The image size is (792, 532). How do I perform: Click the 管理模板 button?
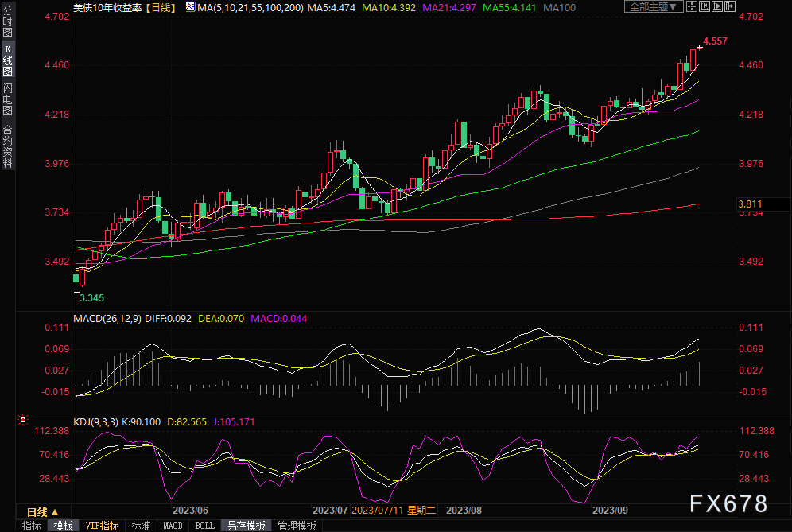point(297,526)
